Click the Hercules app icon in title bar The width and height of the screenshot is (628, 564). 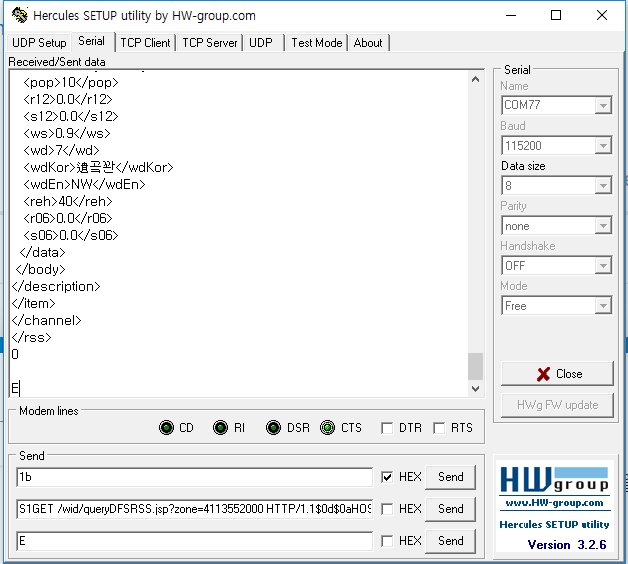coord(20,15)
